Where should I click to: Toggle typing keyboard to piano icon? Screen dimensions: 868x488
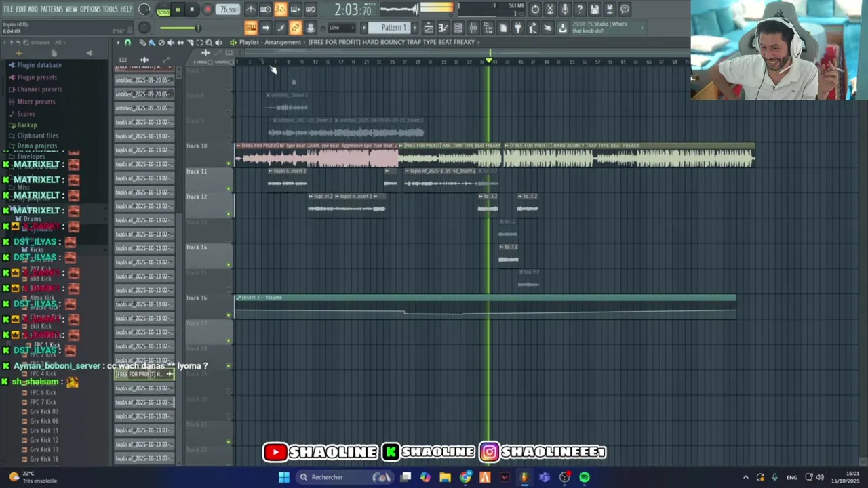click(251, 28)
